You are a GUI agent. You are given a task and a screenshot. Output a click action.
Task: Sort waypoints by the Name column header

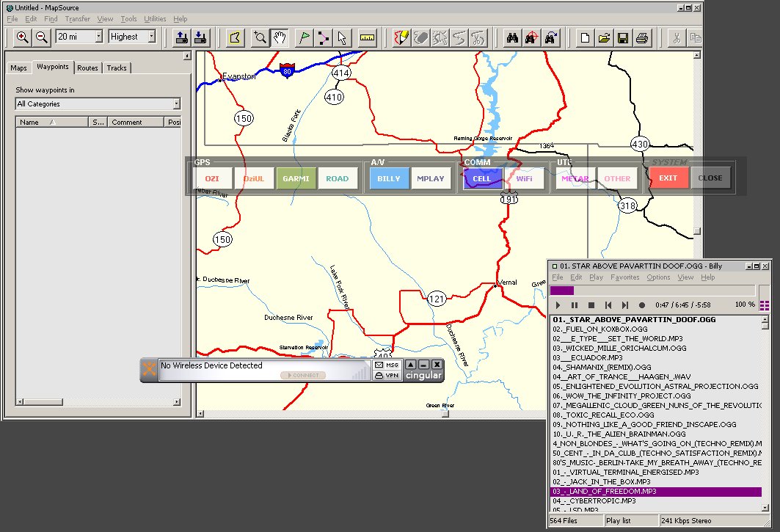52,122
